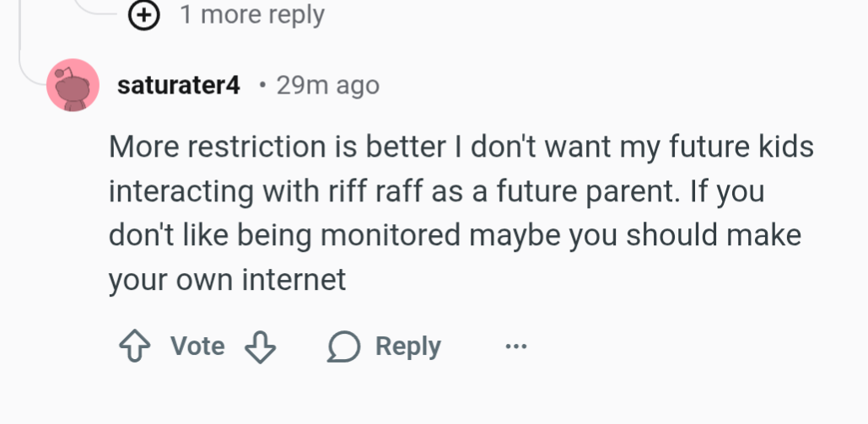Click the "29m ago" timestamp
This screenshot has height=424, width=868.
click(327, 85)
